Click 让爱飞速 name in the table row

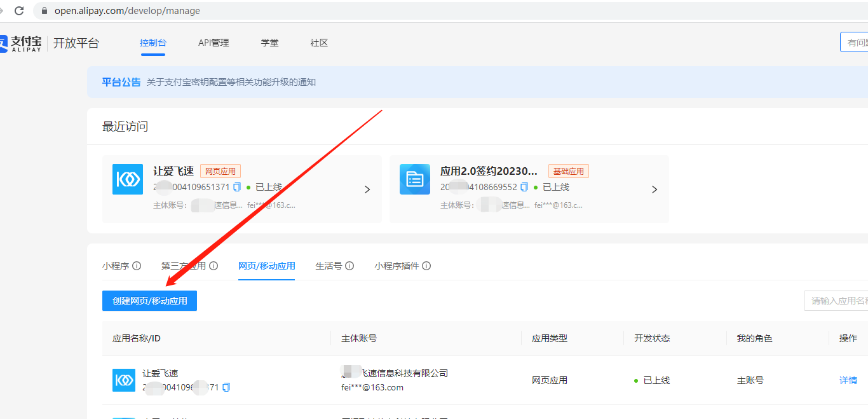coord(160,374)
